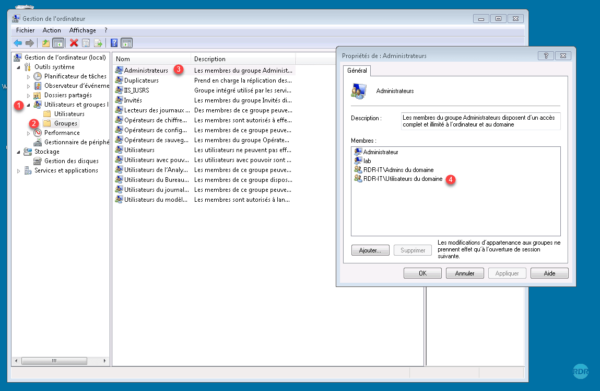
Task: Select Utilisateurs du Bureau group row
Action: click(x=205, y=180)
